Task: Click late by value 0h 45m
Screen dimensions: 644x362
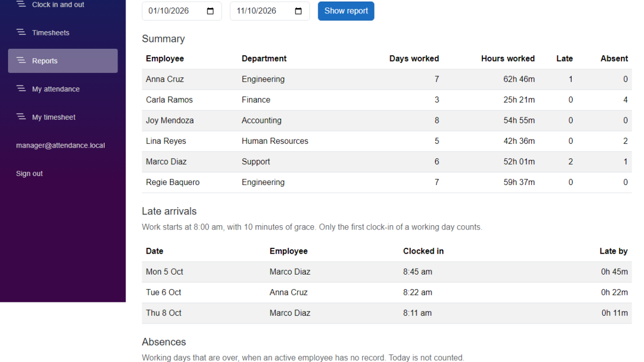Action: coord(614,272)
